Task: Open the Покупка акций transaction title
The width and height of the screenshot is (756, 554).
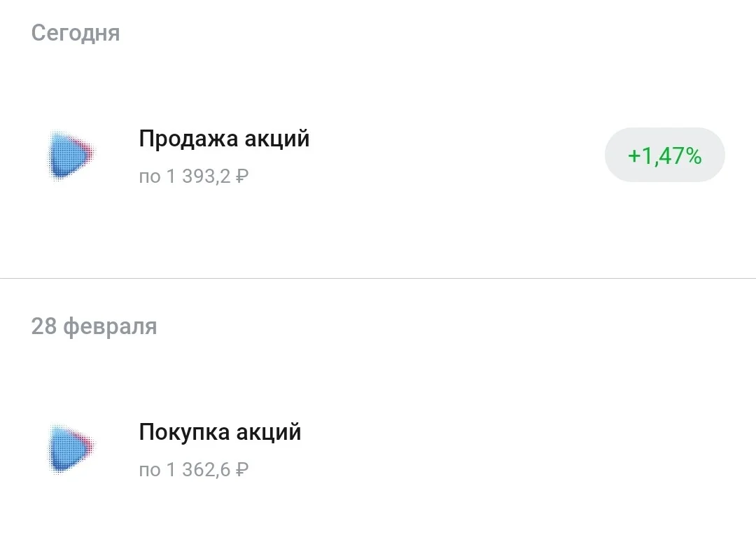Action: click(x=220, y=432)
